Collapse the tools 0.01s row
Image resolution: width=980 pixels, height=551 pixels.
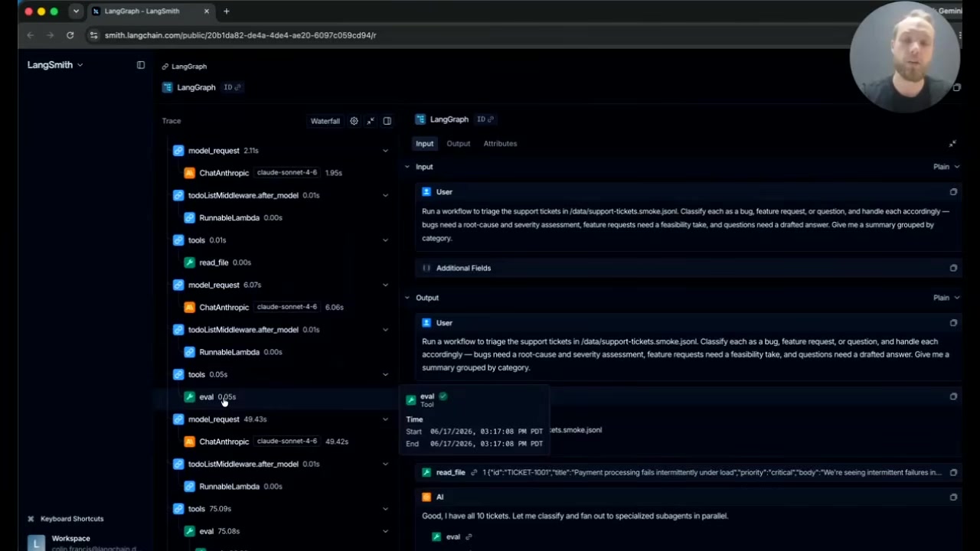(385, 240)
